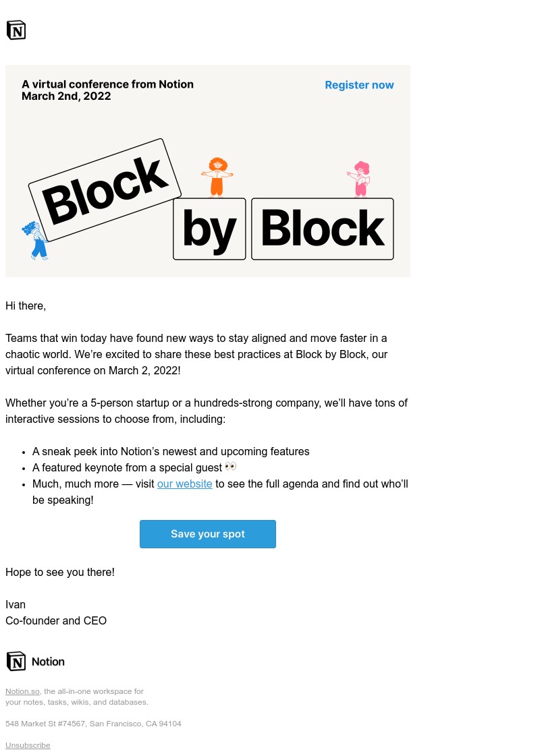This screenshot has height=756, width=540.
Task: Click the eyes emoji after special guest
Action: point(230,465)
